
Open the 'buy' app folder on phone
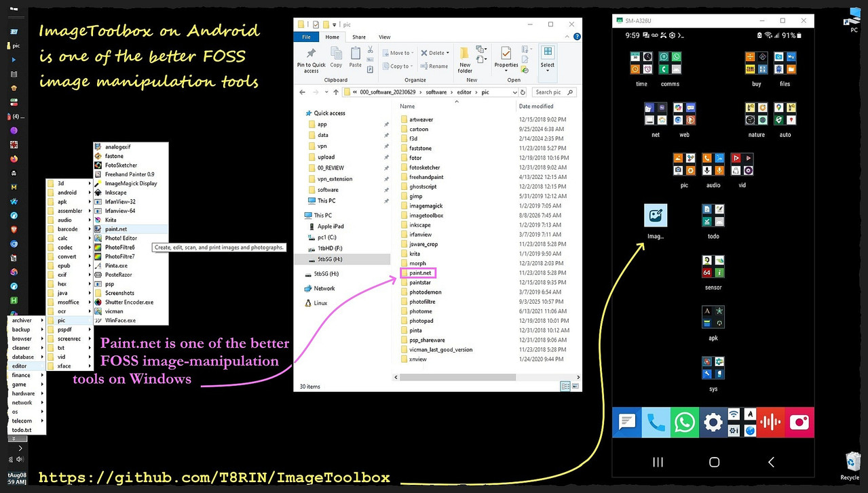[x=756, y=63]
